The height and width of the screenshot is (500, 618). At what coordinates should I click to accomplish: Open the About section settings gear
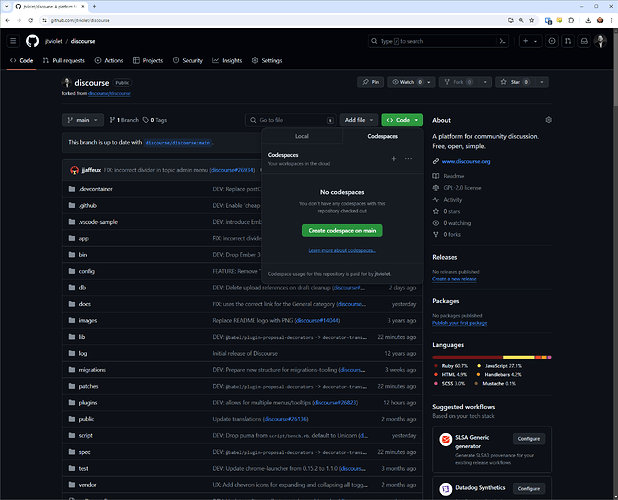coord(548,120)
